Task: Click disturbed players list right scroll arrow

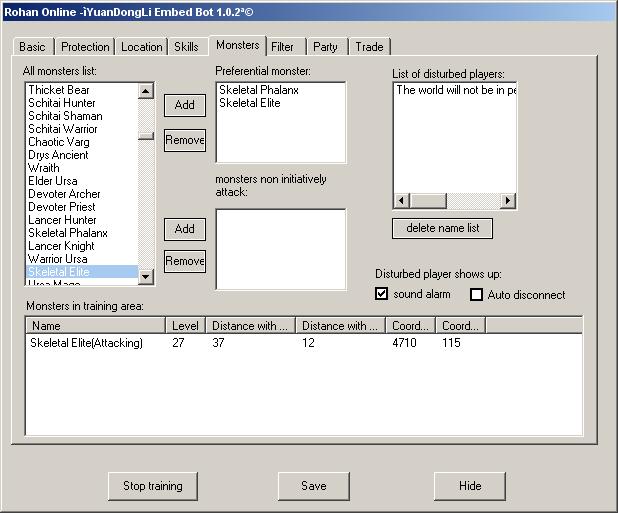Action: (x=508, y=201)
